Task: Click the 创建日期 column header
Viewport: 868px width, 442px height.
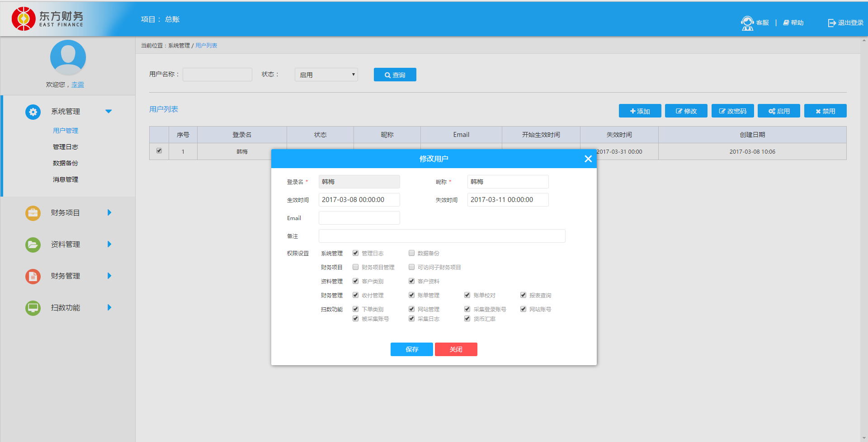Action: pyautogui.click(x=752, y=135)
